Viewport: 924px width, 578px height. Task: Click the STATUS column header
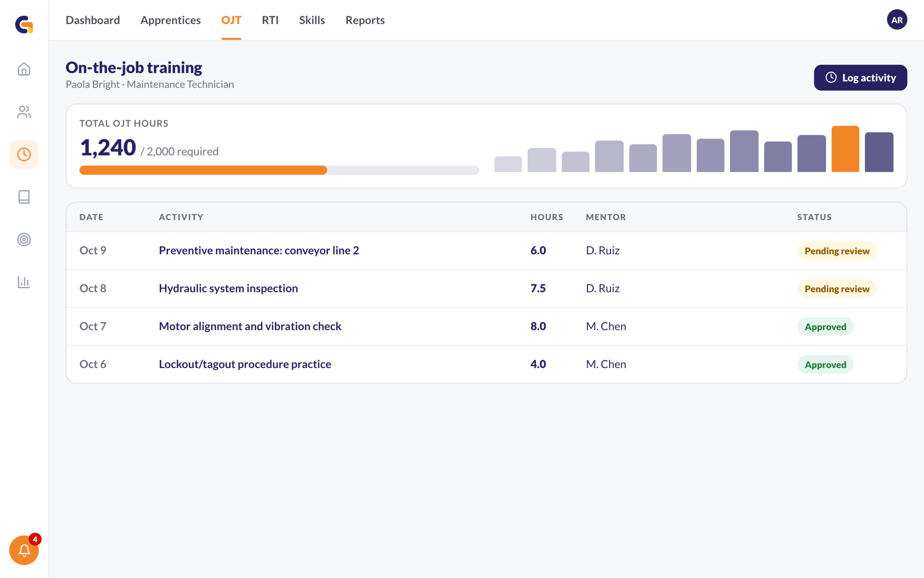[814, 217]
